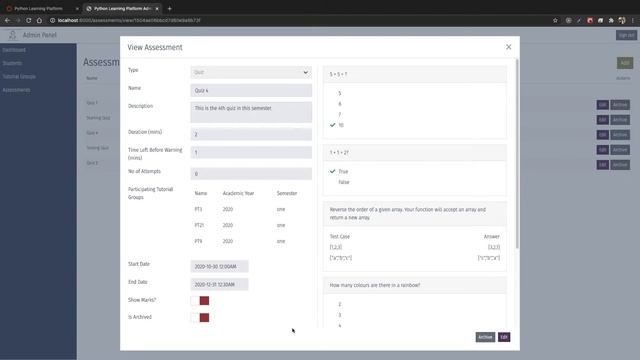Viewport: 640px width, 360px height.
Task: Switch to the Python Learning Platform Admin tab
Action: [122, 9]
